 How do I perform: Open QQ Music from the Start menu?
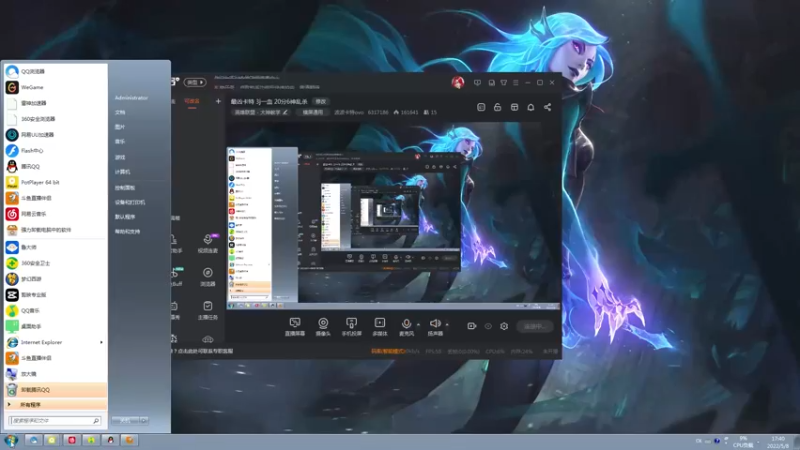[x=55, y=310]
